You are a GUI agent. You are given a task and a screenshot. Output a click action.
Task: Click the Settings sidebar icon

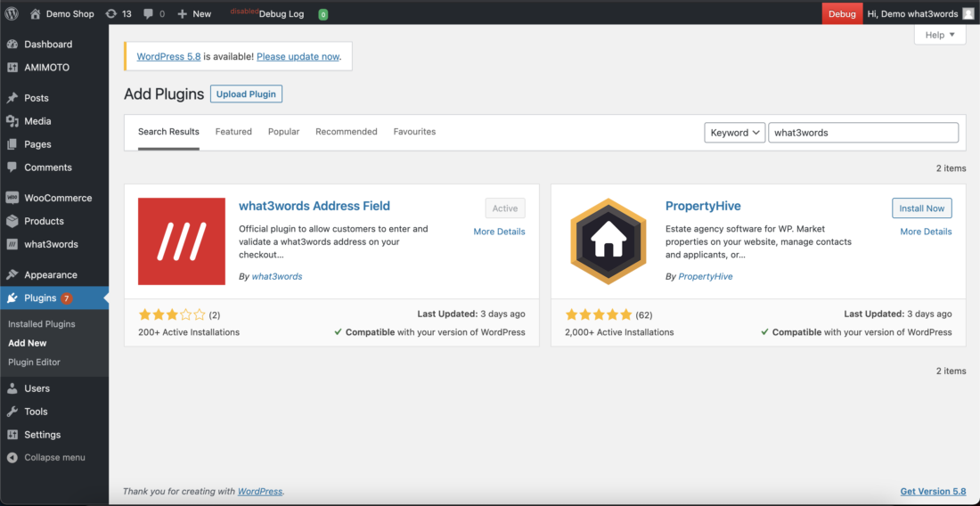click(x=12, y=435)
